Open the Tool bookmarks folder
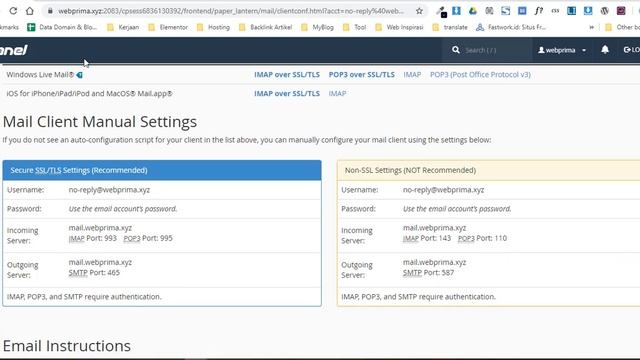Viewport: 640px width, 360px height. click(x=354, y=27)
